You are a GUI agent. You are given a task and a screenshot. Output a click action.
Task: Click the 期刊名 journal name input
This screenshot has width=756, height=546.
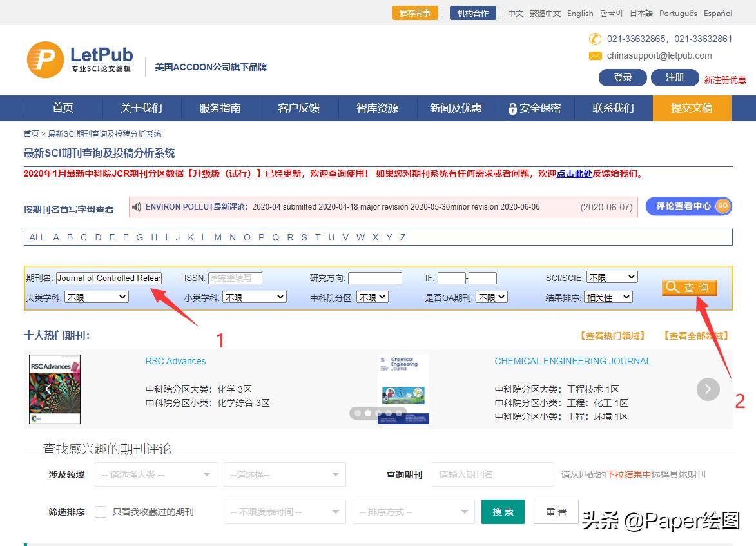(109, 278)
